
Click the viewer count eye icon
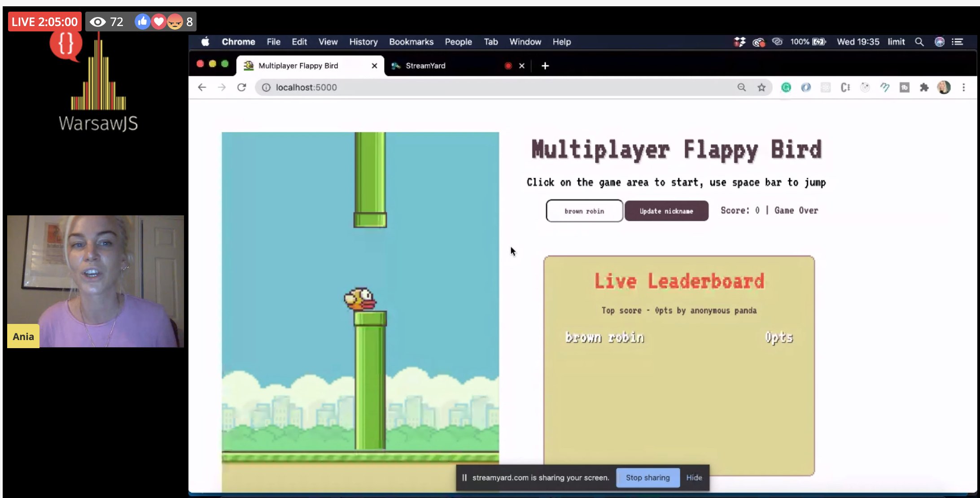coord(97,22)
